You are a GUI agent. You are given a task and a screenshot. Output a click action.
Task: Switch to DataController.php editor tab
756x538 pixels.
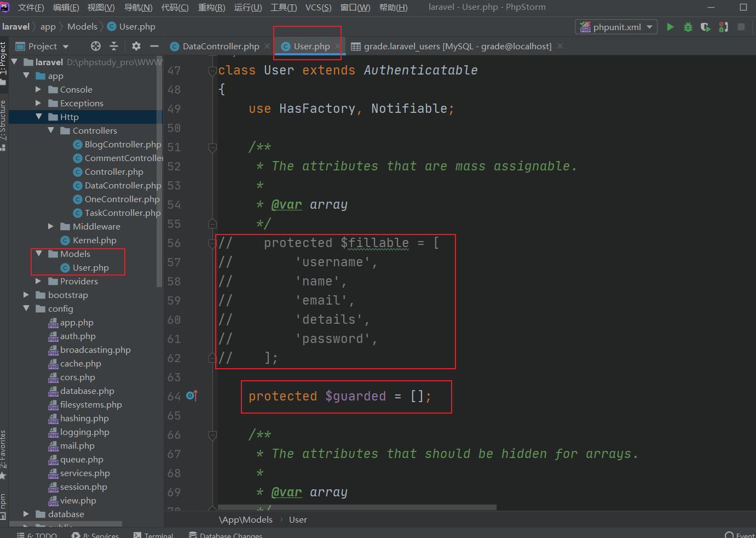click(221, 46)
